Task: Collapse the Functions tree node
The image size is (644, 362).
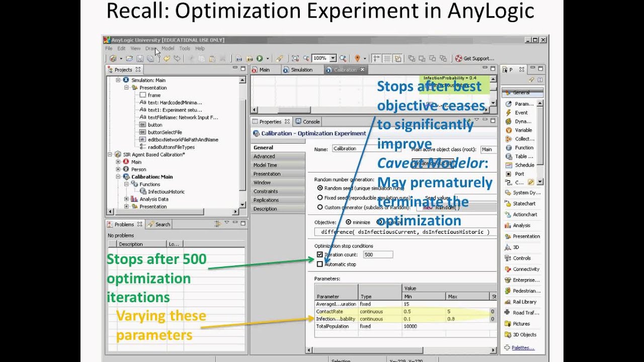Action: (x=127, y=185)
